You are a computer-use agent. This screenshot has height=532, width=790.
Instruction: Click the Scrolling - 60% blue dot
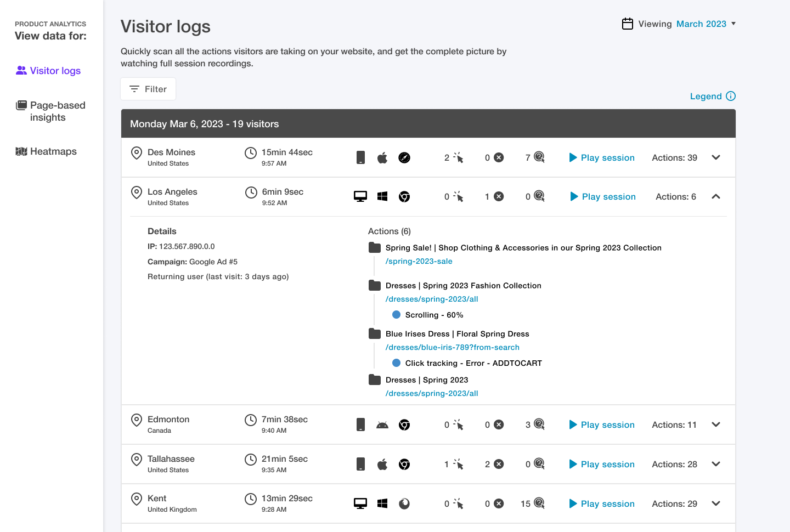pyautogui.click(x=396, y=315)
